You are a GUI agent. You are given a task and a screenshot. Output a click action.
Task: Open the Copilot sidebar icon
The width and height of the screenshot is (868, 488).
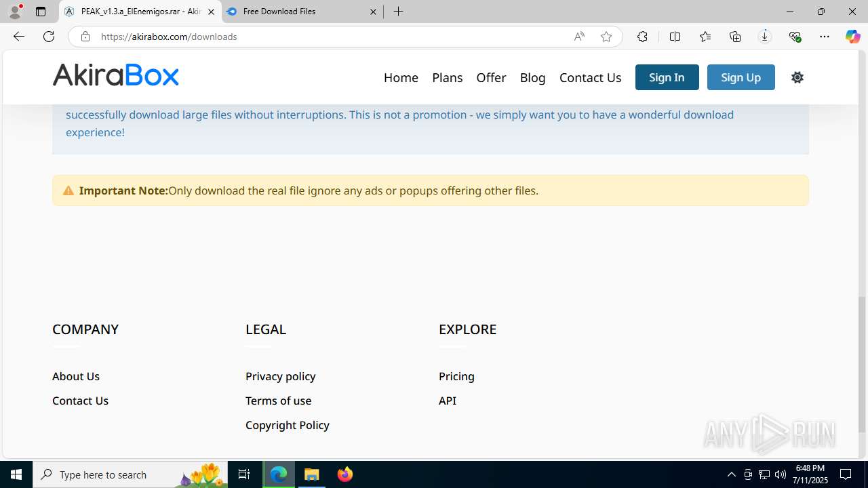pos(852,37)
